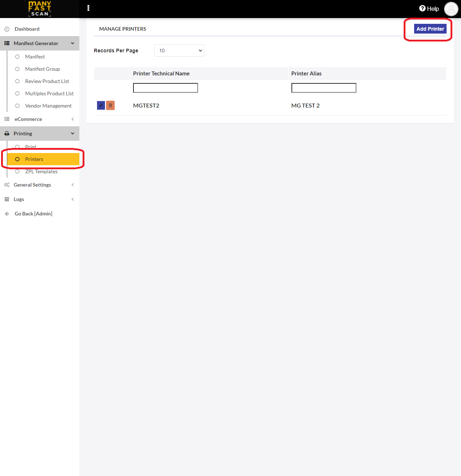Open the three-dot menu in header
The height and width of the screenshot is (476, 461).
(88, 8)
